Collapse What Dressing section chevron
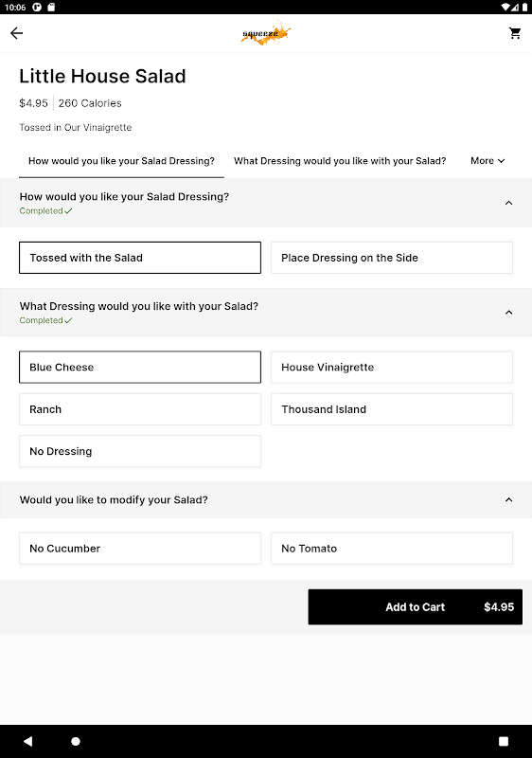Viewport: 532px width, 758px height. click(509, 313)
